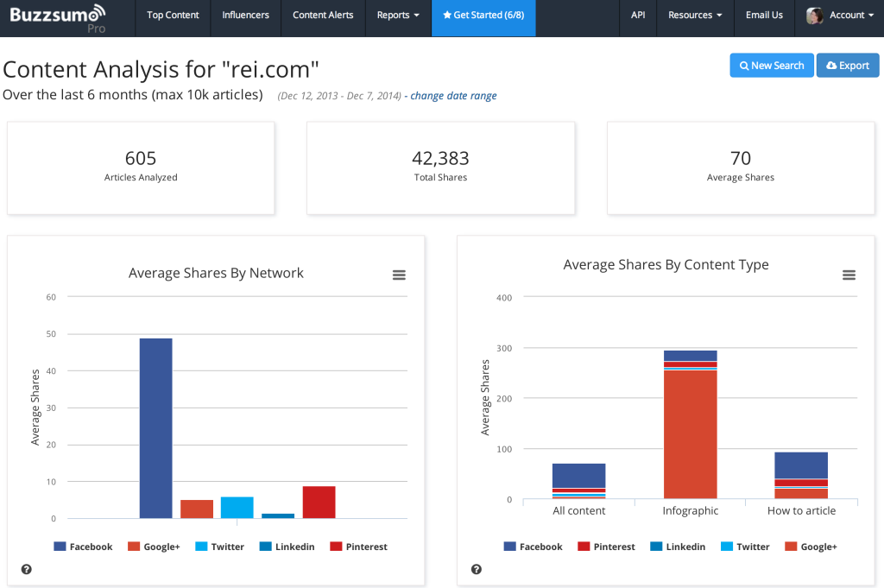Click the Export button
Viewport: 884px width, 588px height.
(x=848, y=66)
